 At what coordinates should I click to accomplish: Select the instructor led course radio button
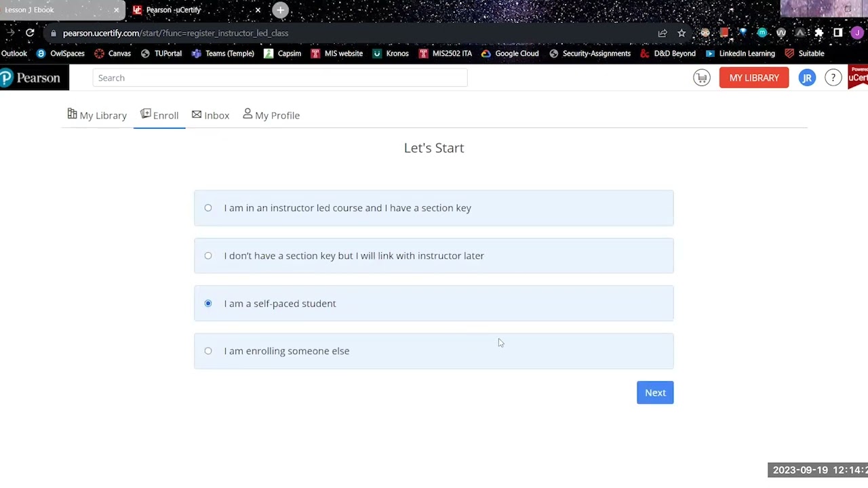(x=208, y=208)
